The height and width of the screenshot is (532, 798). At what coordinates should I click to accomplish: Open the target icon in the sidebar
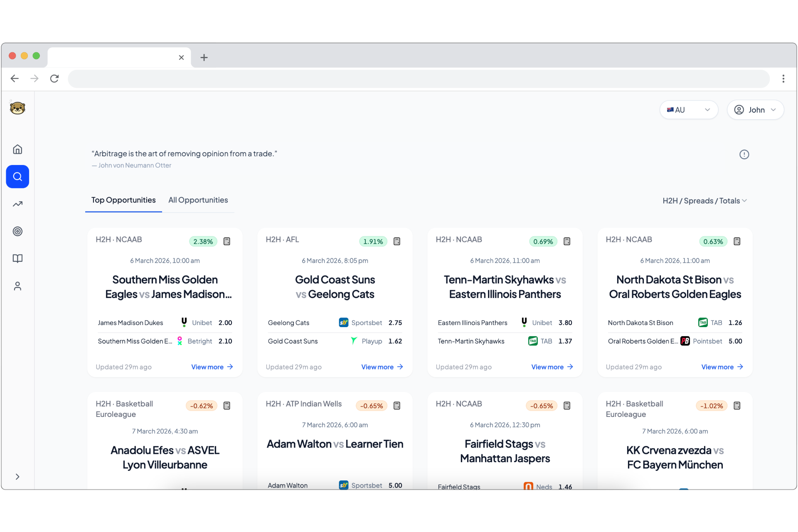(17, 231)
